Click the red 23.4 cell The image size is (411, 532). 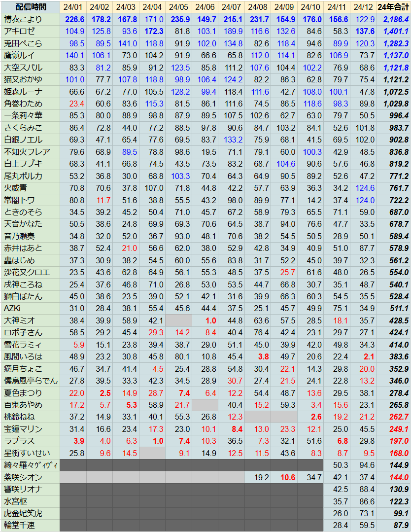(73, 104)
